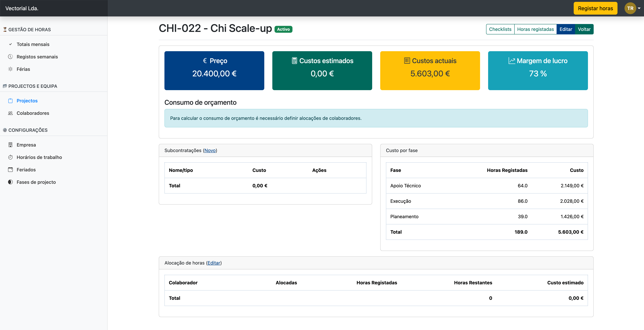Click the Execução phase row

[x=487, y=201]
